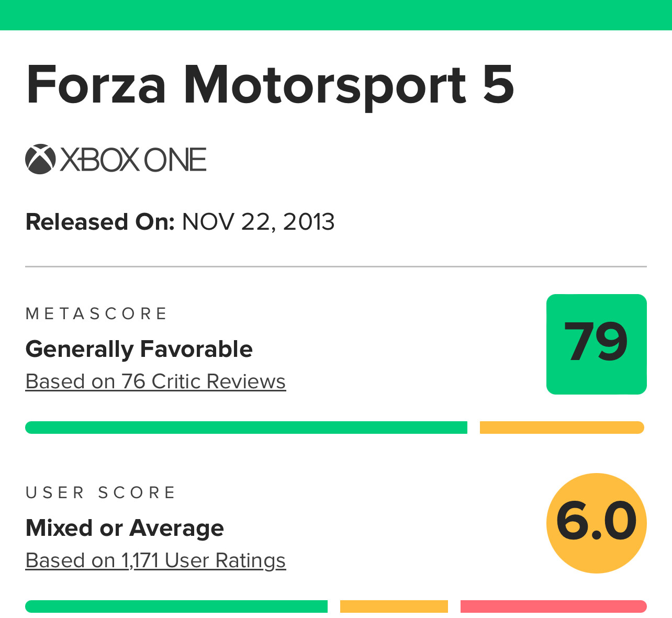Click the green 79 Metascore box

(596, 344)
